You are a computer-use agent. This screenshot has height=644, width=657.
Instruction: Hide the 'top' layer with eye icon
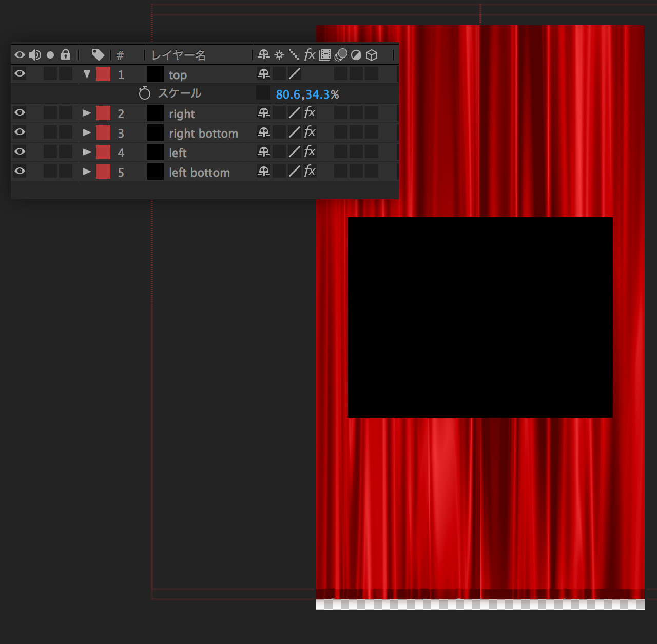20,73
